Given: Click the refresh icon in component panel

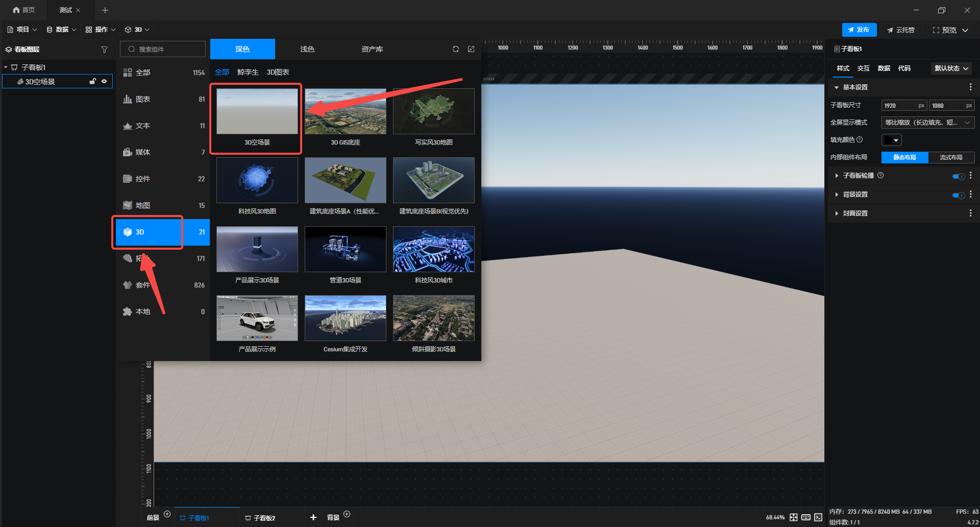Looking at the screenshot, I should (x=455, y=49).
